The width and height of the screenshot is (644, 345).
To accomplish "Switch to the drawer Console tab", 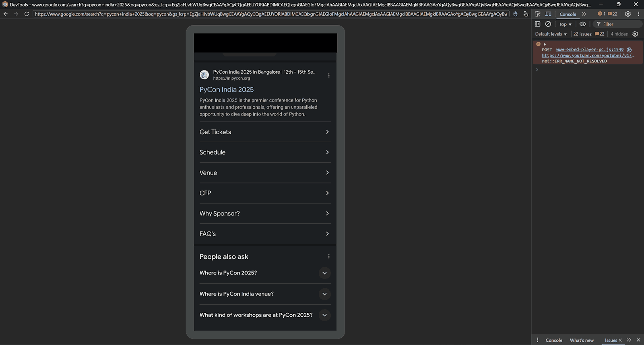I will point(554,341).
